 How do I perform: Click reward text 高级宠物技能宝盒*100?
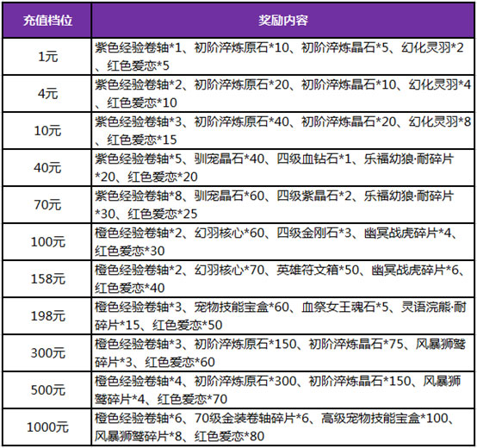385,419
